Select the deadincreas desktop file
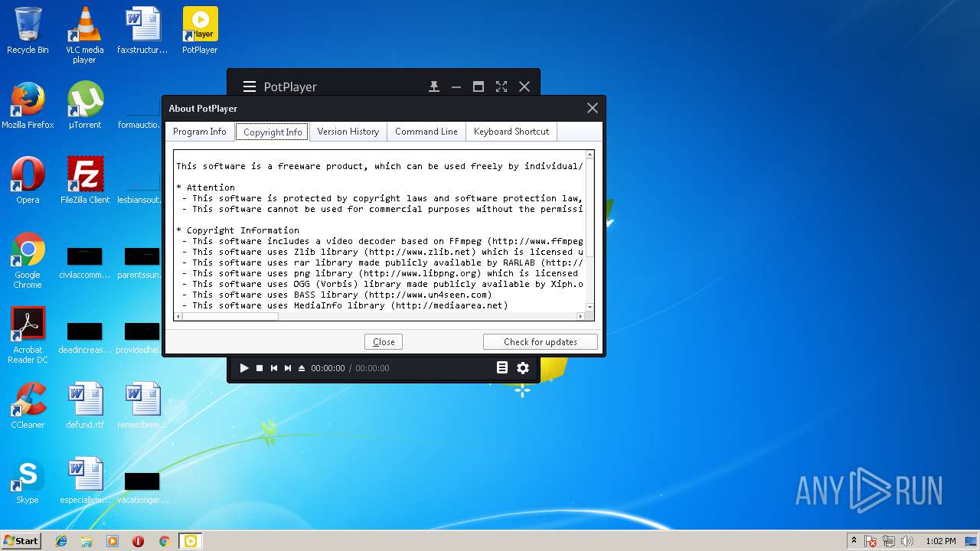The width and height of the screenshot is (980, 551). click(85, 337)
